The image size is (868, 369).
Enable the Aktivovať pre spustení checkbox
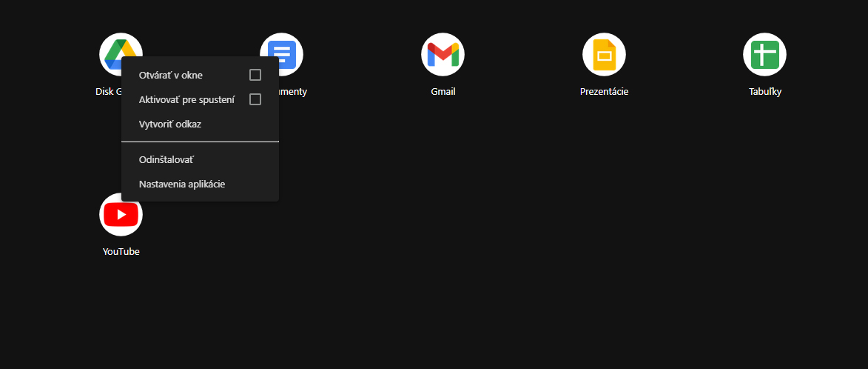255,99
